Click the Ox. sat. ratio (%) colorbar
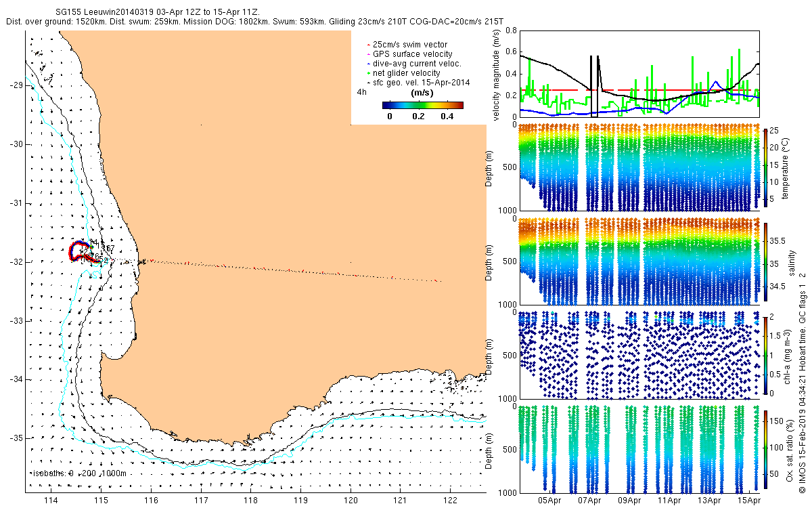The width and height of the screenshot is (812, 508). 766,448
